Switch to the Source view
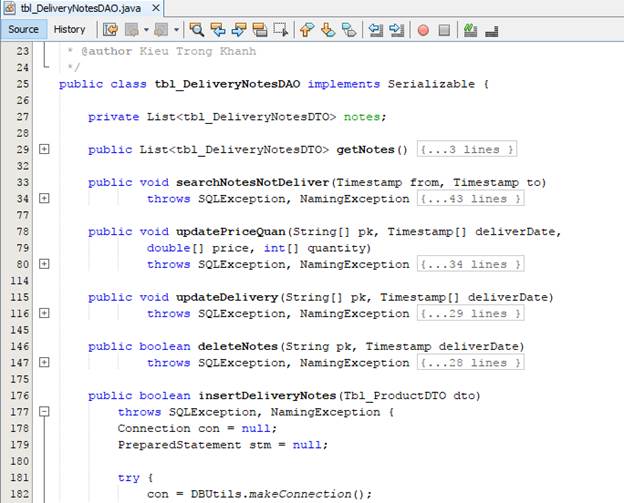624x503 pixels. coord(23,29)
